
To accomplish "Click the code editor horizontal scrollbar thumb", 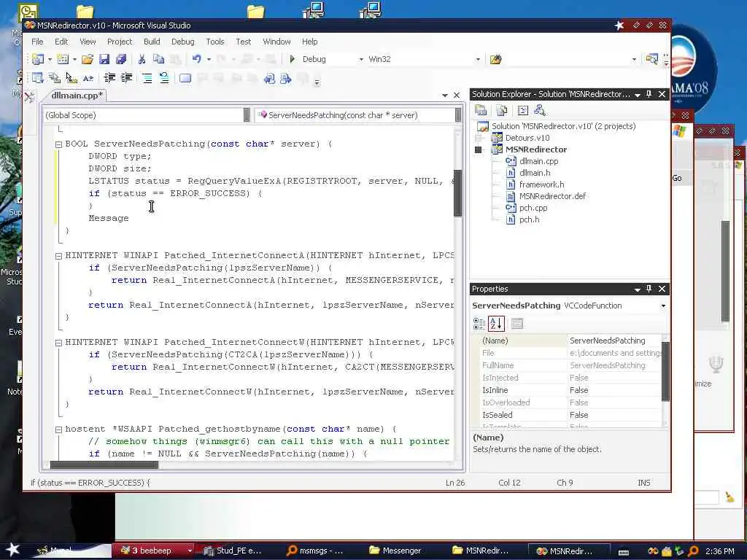I will pos(104,464).
